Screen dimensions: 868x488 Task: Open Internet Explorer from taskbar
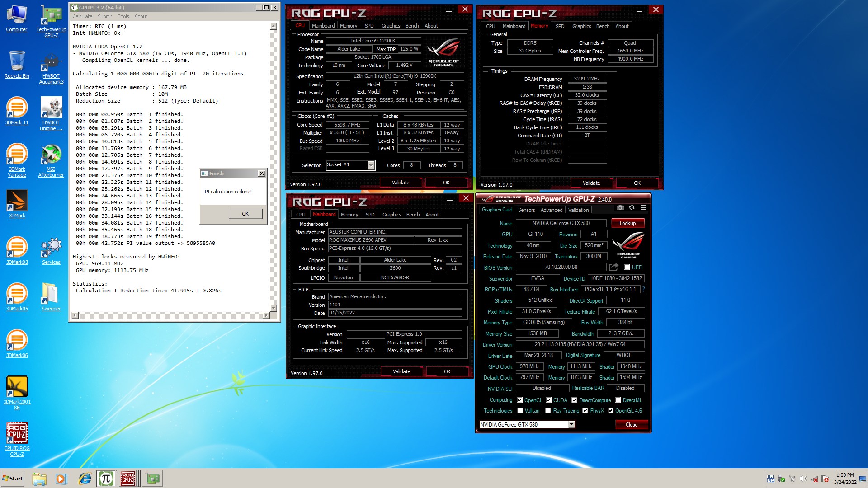(85, 479)
